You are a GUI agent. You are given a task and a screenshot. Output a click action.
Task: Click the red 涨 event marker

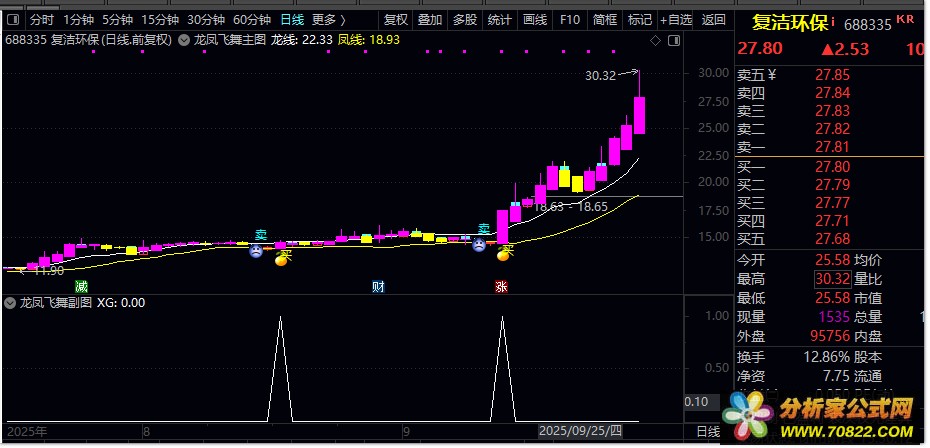(501, 287)
